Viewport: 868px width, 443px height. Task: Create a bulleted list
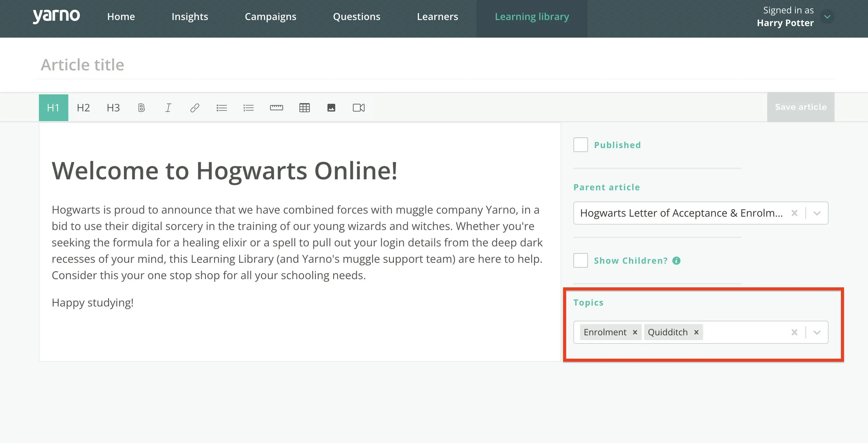[x=222, y=108]
